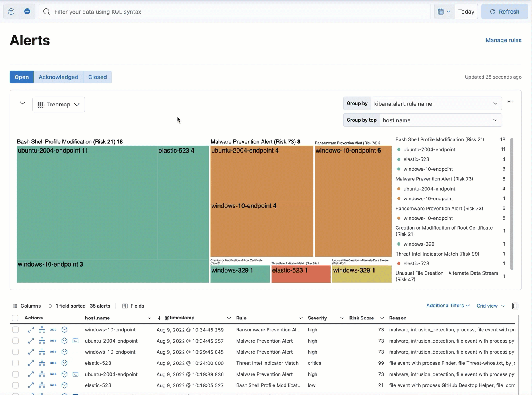Investigate the first alert in timeline
Screen dimensions: 532x395
pos(64,329)
